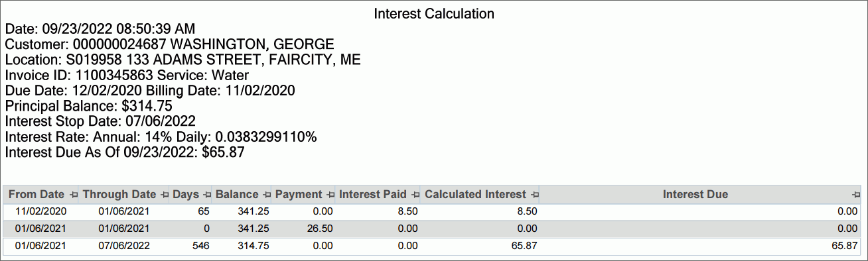
Task: Sort table by Days column
Action: (186, 195)
